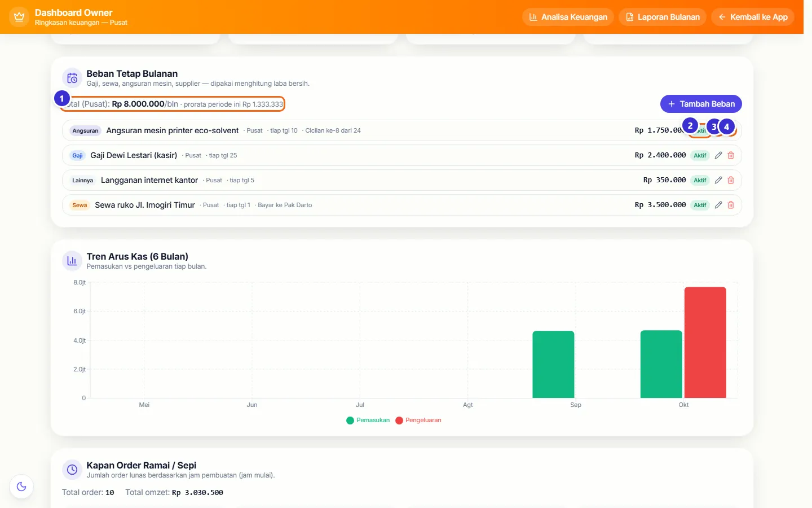Viewport: 812px width, 508px height.
Task: Select the green Okt income bar
Action: (x=661, y=364)
